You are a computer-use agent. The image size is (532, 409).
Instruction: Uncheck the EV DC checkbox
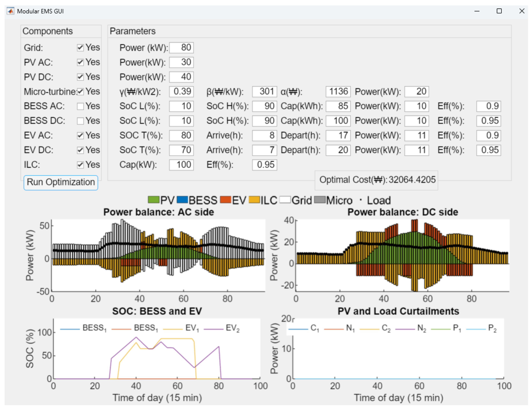click(x=80, y=150)
